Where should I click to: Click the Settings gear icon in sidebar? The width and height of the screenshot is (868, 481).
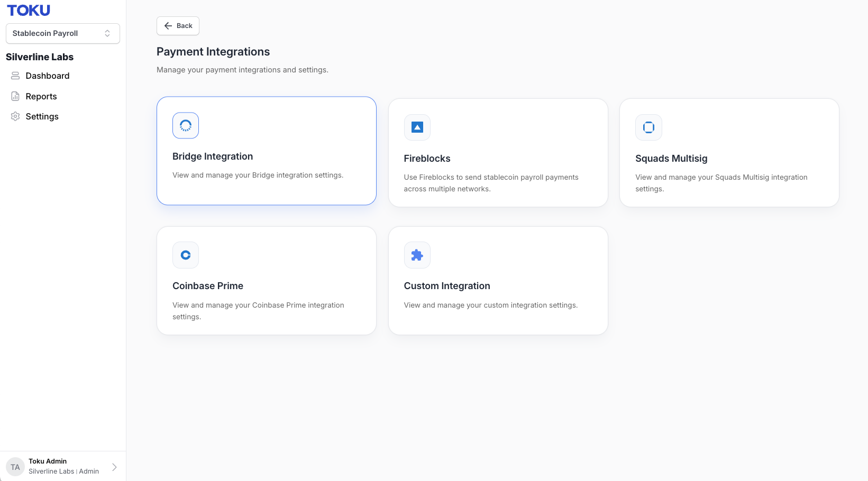click(x=15, y=116)
